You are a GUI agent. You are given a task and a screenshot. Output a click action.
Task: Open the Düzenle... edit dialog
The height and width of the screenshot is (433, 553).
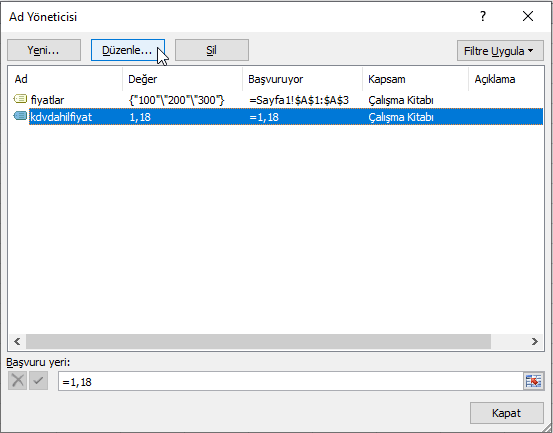128,50
